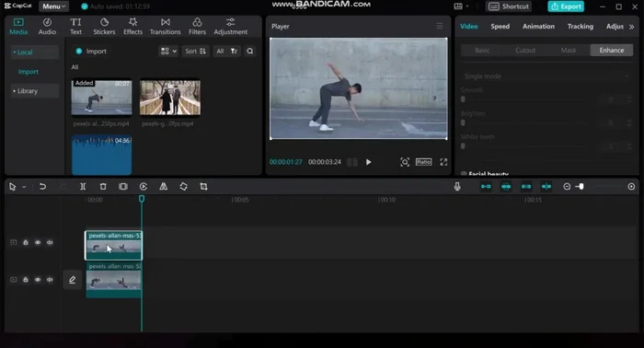Screen dimensions: 644x348
Task: Open the Sort dropdown
Action: [x=195, y=51]
